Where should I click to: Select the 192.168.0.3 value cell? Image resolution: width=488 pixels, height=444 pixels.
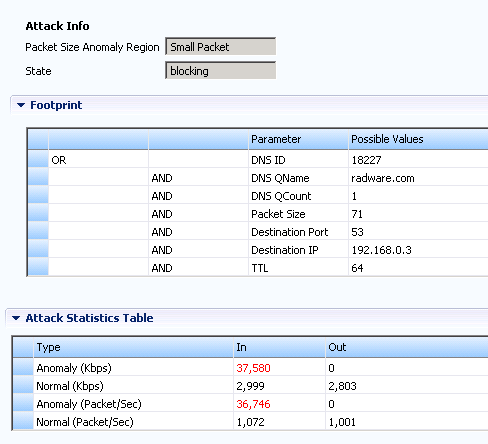tap(418, 250)
